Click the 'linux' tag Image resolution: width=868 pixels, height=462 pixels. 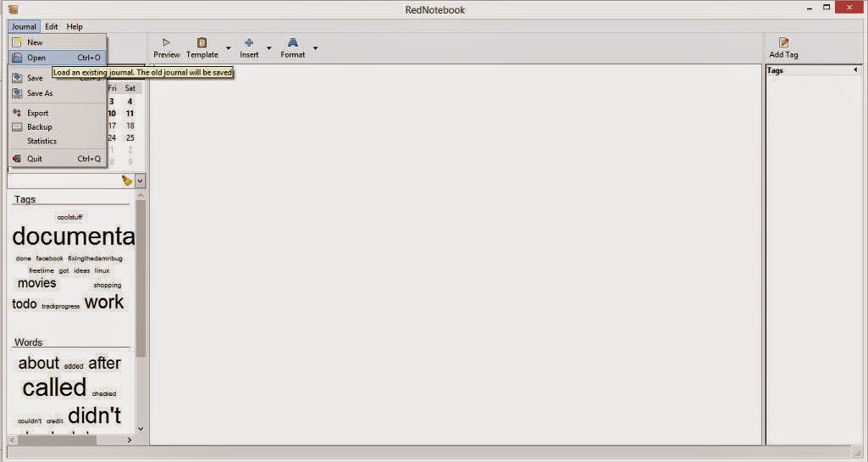102,270
